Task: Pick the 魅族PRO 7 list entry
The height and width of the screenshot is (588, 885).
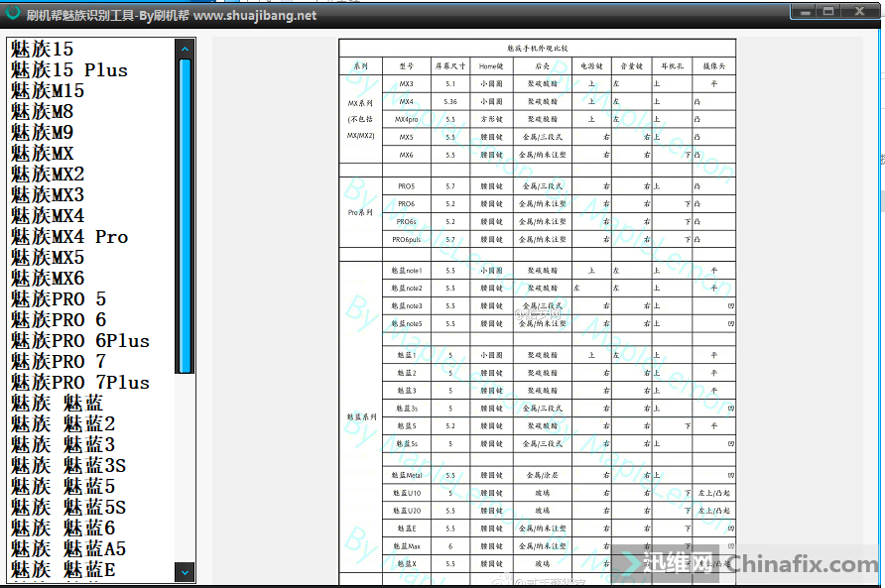Action: pyautogui.click(x=59, y=362)
